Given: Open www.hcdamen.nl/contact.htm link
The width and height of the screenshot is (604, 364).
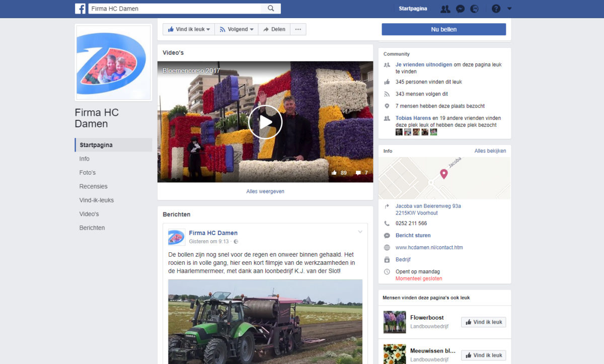Looking at the screenshot, I should coord(429,248).
